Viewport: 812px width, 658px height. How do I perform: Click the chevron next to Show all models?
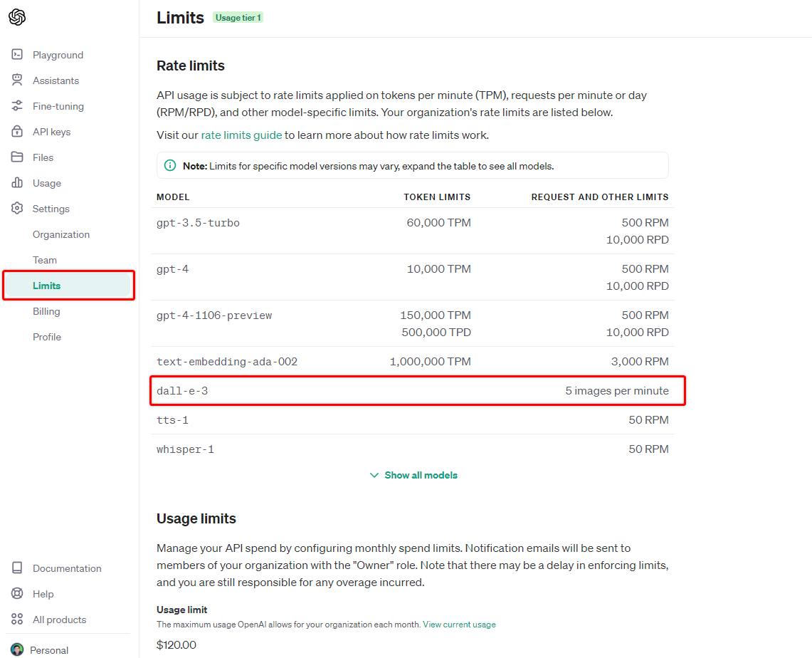[x=374, y=475]
